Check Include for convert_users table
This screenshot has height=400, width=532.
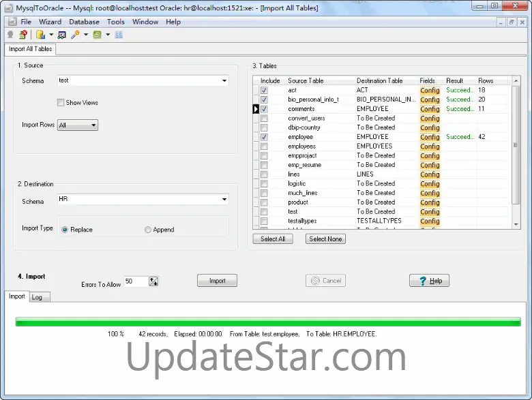pyautogui.click(x=264, y=119)
